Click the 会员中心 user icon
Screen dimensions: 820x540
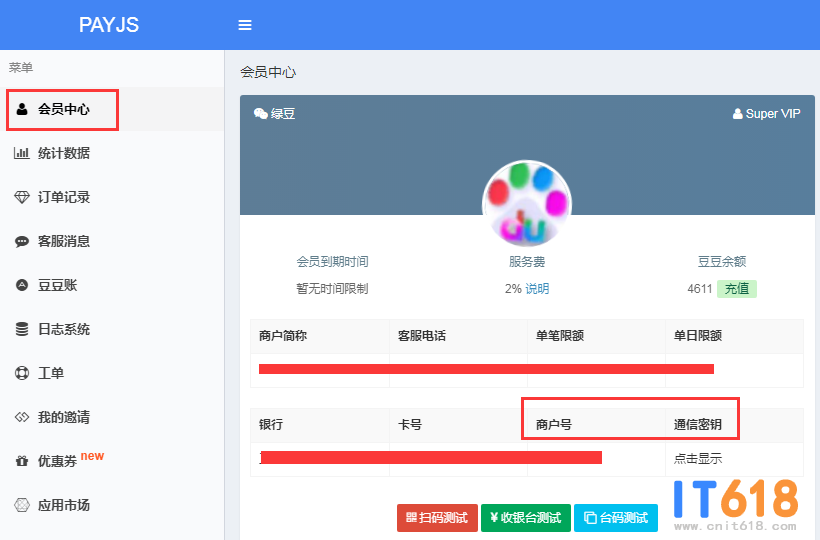(22, 109)
